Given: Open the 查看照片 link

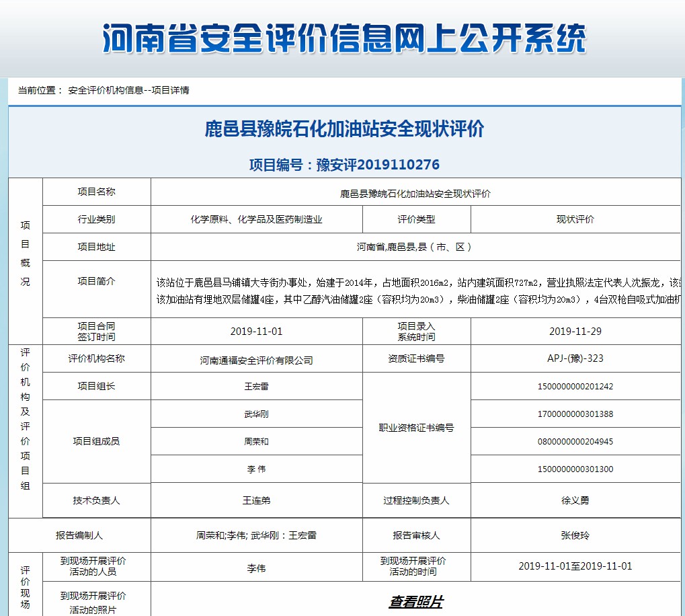Looking at the screenshot, I should tap(416, 602).
